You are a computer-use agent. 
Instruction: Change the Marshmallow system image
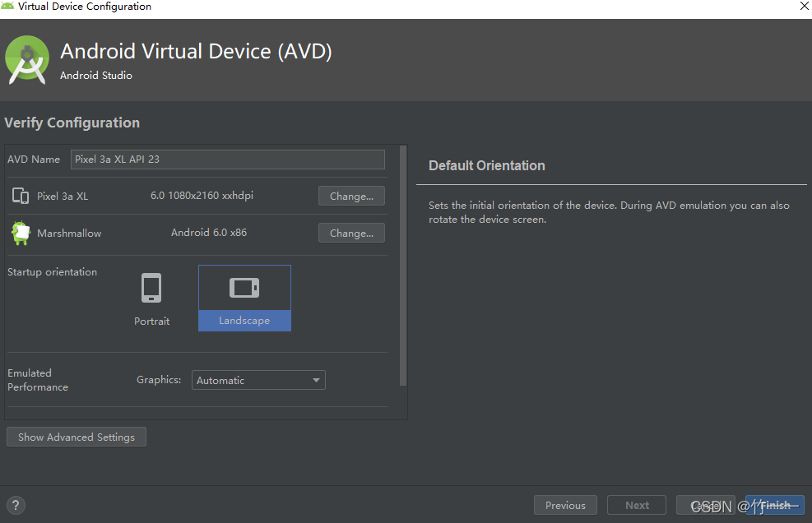click(x=351, y=233)
